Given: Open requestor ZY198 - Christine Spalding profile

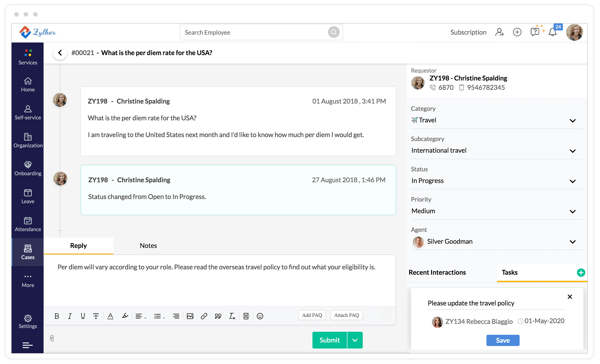Looking at the screenshot, I should click(x=468, y=78).
